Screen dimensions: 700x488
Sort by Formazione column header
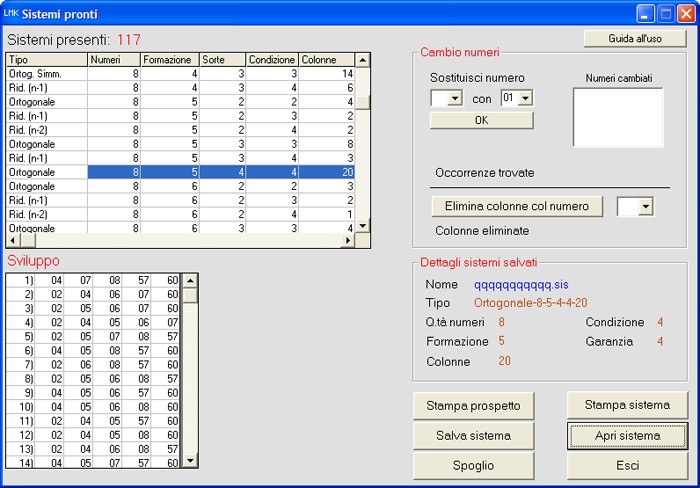[170, 59]
